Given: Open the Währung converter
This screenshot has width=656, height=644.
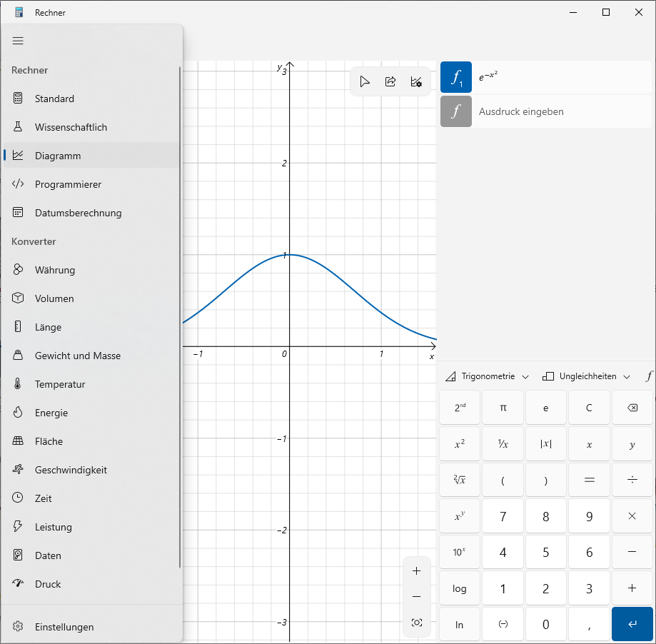Looking at the screenshot, I should (x=91, y=270).
